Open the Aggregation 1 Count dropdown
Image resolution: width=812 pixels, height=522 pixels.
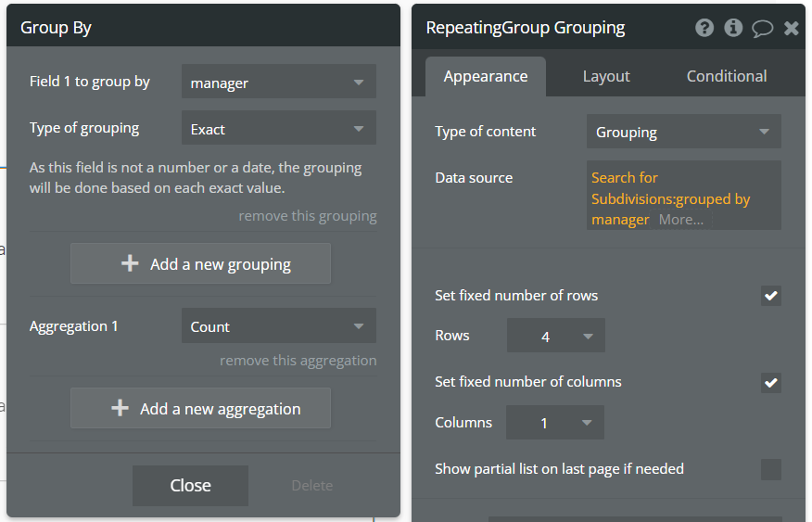pos(278,326)
